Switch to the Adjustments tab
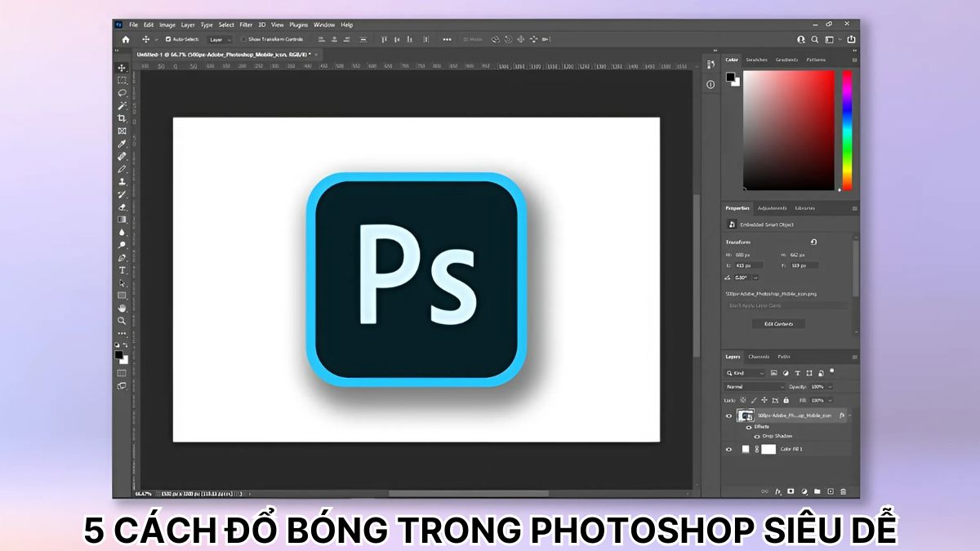This screenshot has width=980, height=551. [772, 208]
